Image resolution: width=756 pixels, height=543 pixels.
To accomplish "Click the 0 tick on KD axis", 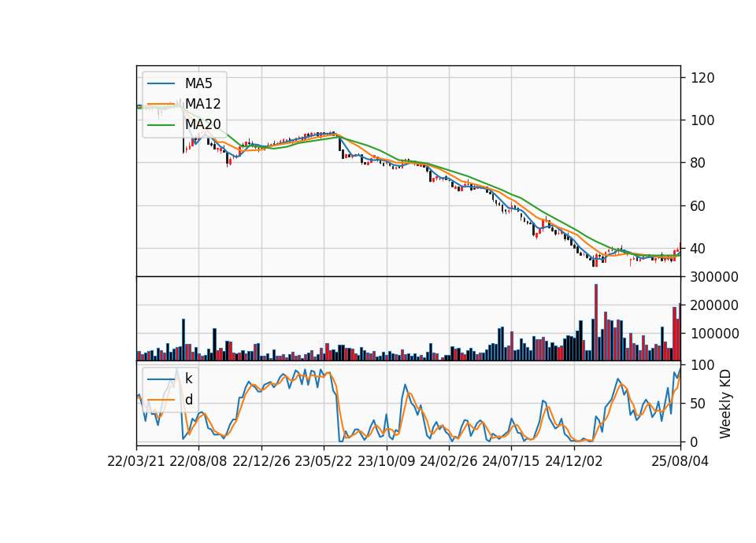I will [x=695, y=442].
